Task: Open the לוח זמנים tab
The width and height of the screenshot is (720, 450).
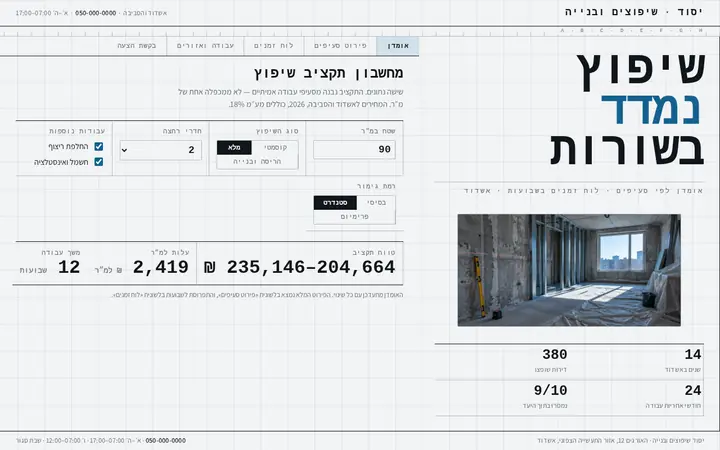Action: click(274, 46)
